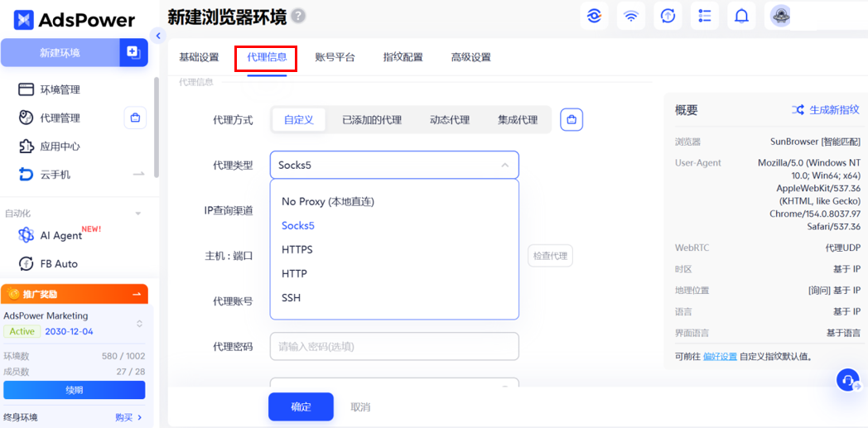The height and width of the screenshot is (428, 868).
Task: Click the 推广奖励 banner
Action: pos(75,294)
